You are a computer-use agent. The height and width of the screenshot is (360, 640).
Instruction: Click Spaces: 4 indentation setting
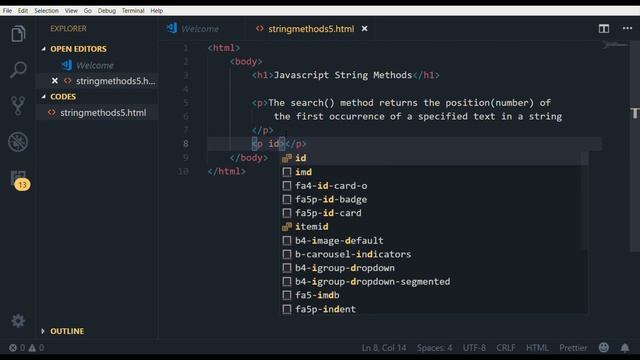pos(435,348)
